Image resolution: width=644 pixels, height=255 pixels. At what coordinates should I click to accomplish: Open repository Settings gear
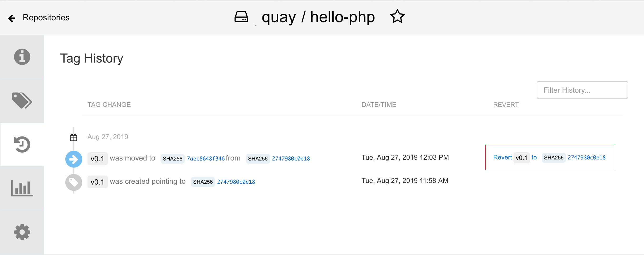click(22, 232)
